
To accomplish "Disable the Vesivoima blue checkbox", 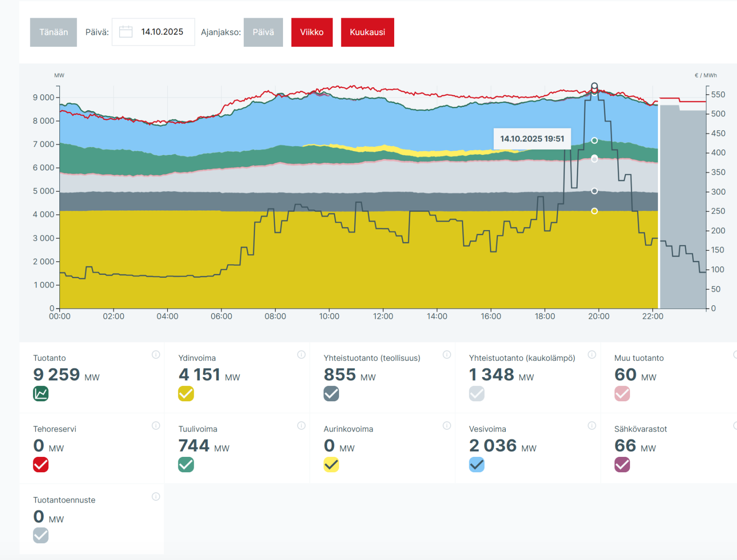I will pyautogui.click(x=476, y=465).
